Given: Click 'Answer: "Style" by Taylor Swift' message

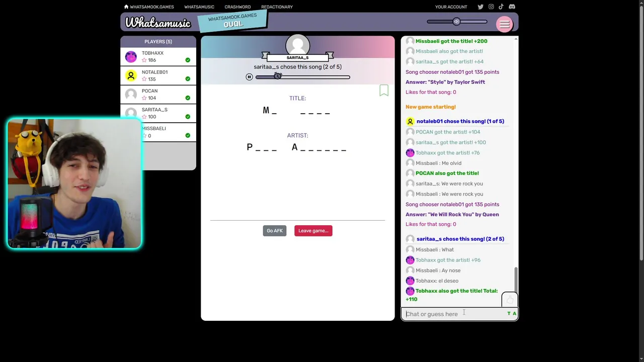Looking at the screenshot, I should tap(445, 82).
